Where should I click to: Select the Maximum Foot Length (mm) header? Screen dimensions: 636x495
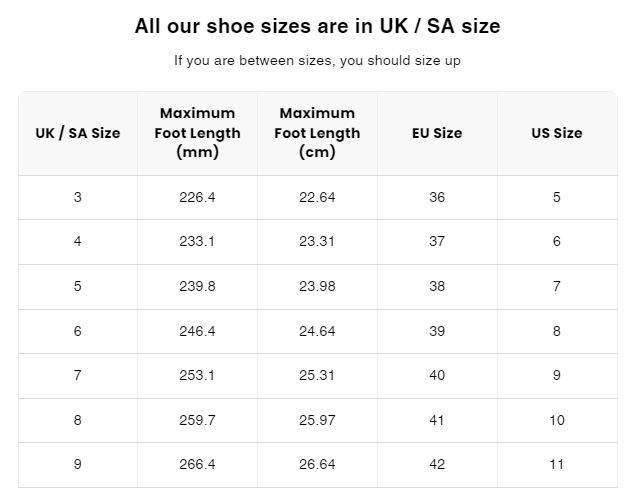[x=197, y=133]
